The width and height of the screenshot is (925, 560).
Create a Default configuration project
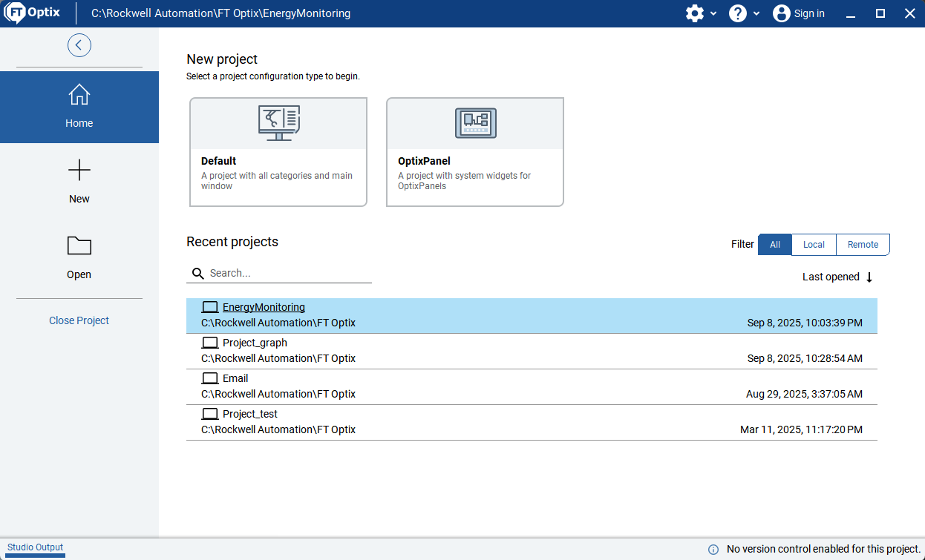click(278, 152)
